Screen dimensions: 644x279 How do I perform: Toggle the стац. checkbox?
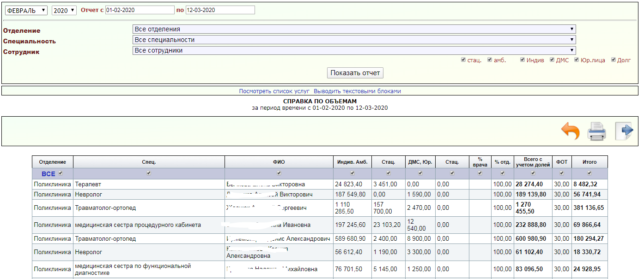click(463, 60)
